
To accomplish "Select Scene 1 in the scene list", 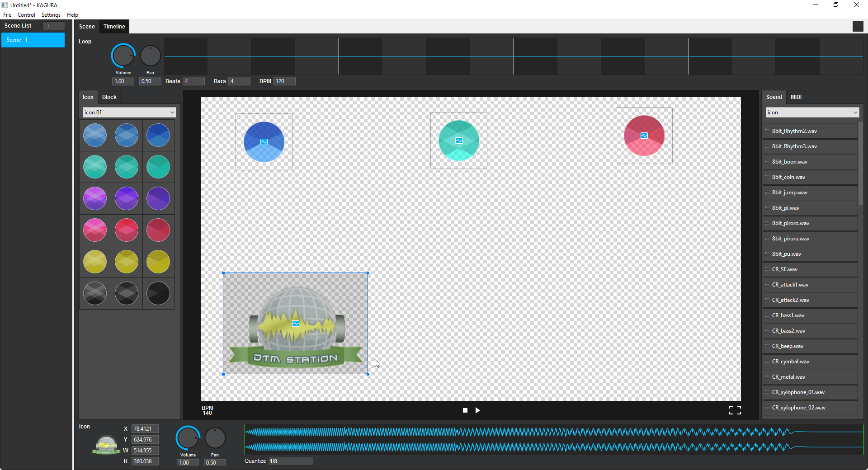I will click(33, 40).
